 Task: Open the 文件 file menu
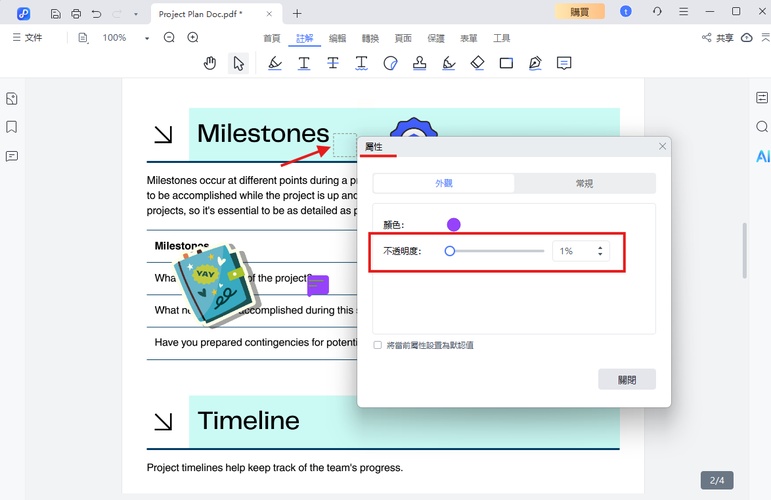coord(27,37)
